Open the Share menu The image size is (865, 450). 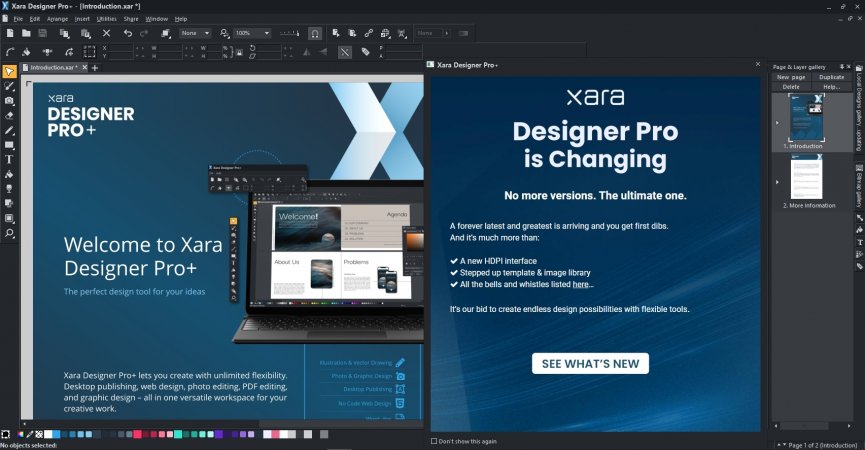pyautogui.click(x=131, y=19)
